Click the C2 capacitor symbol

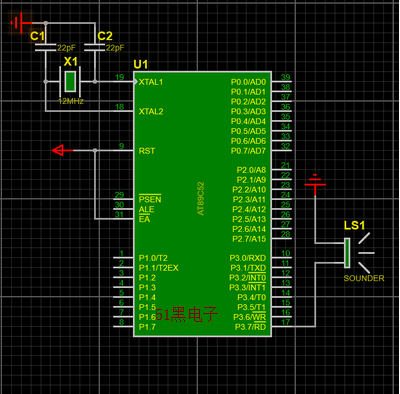click(95, 48)
